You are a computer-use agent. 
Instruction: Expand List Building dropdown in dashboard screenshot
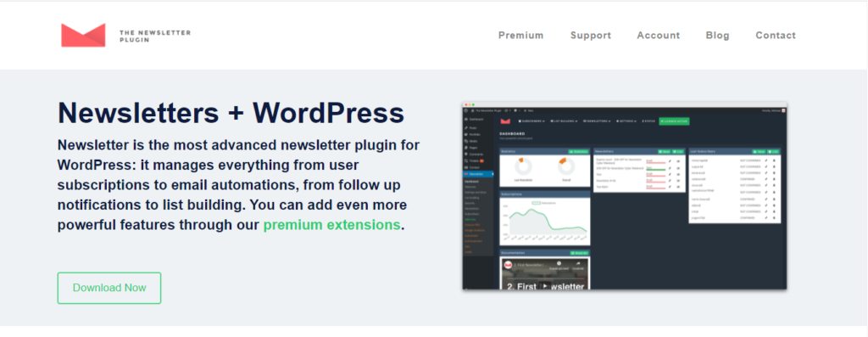pyautogui.click(x=564, y=121)
